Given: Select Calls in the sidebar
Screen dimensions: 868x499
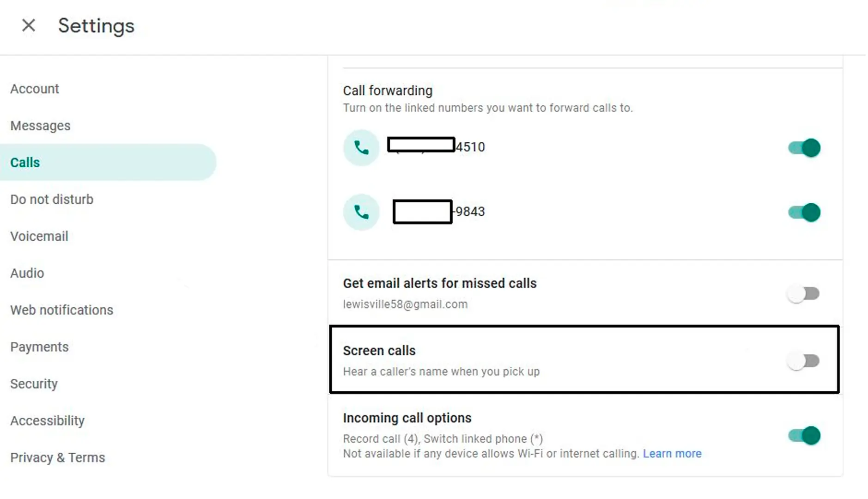Looking at the screenshot, I should coord(108,162).
